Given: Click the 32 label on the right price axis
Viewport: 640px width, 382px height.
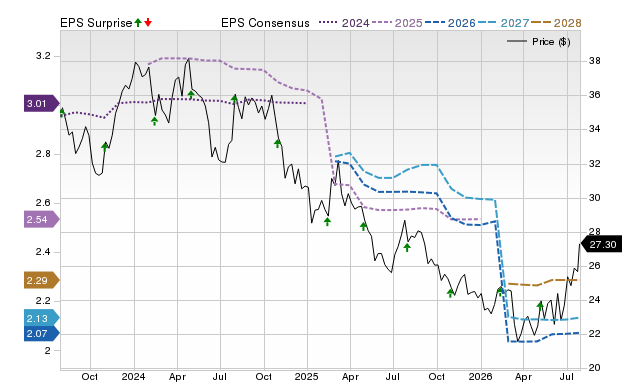Looking at the screenshot, I should tap(595, 164).
